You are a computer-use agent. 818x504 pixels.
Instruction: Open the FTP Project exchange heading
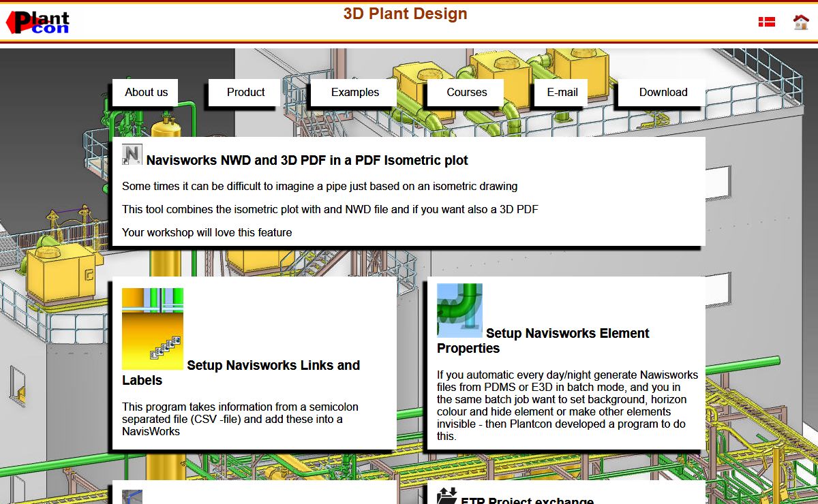click(x=527, y=501)
